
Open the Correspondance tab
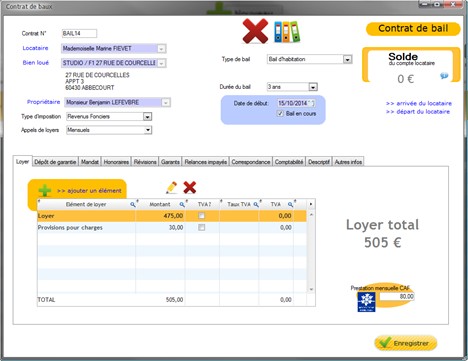pyautogui.click(x=251, y=162)
